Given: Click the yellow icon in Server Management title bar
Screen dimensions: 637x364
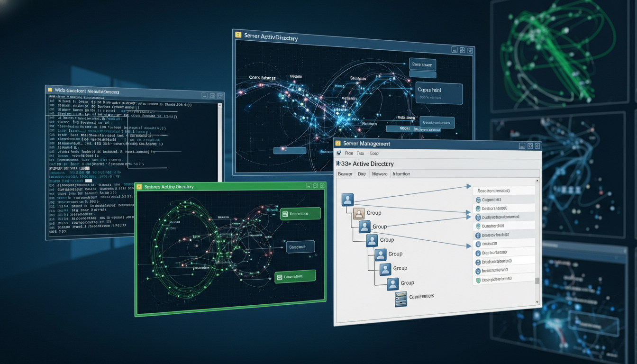Looking at the screenshot, I should click(x=338, y=143).
